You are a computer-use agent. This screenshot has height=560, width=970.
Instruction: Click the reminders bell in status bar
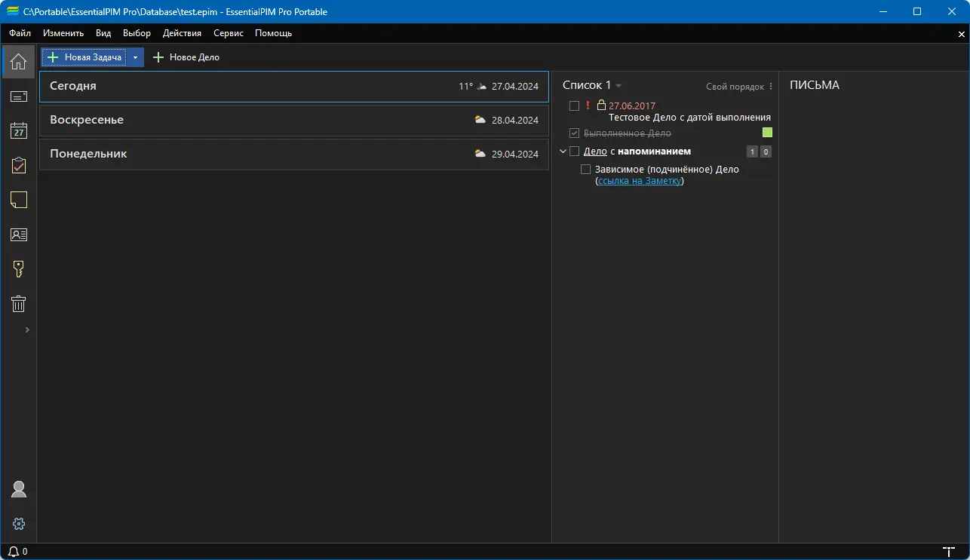pyautogui.click(x=14, y=552)
